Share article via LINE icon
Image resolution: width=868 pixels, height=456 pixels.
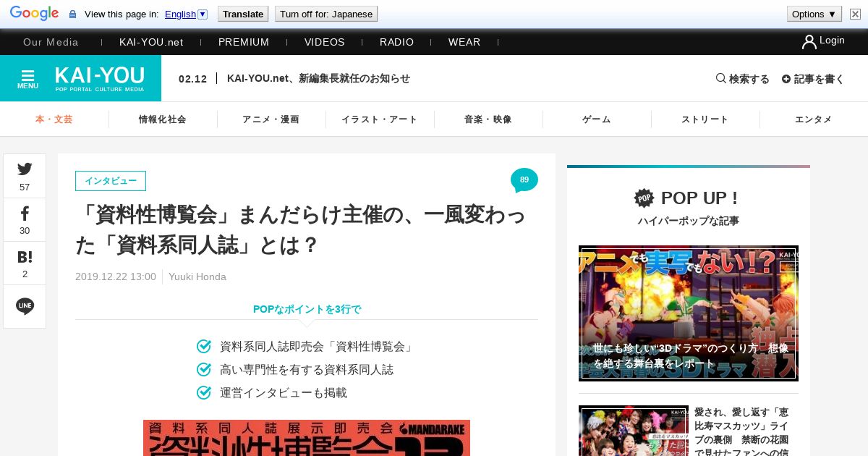[x=25, y=306]
